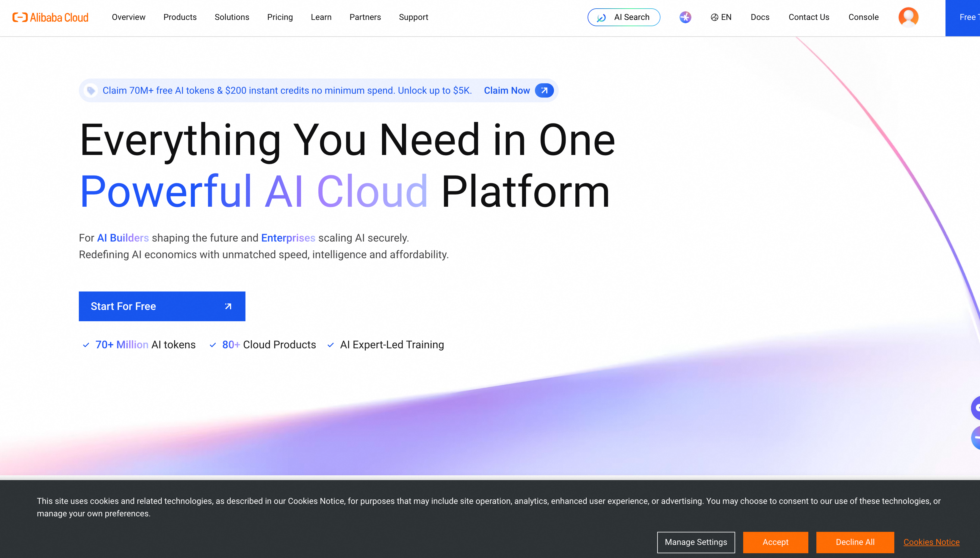
Task: Open the Cookies Notice link
Action: [x=931, y=542]
